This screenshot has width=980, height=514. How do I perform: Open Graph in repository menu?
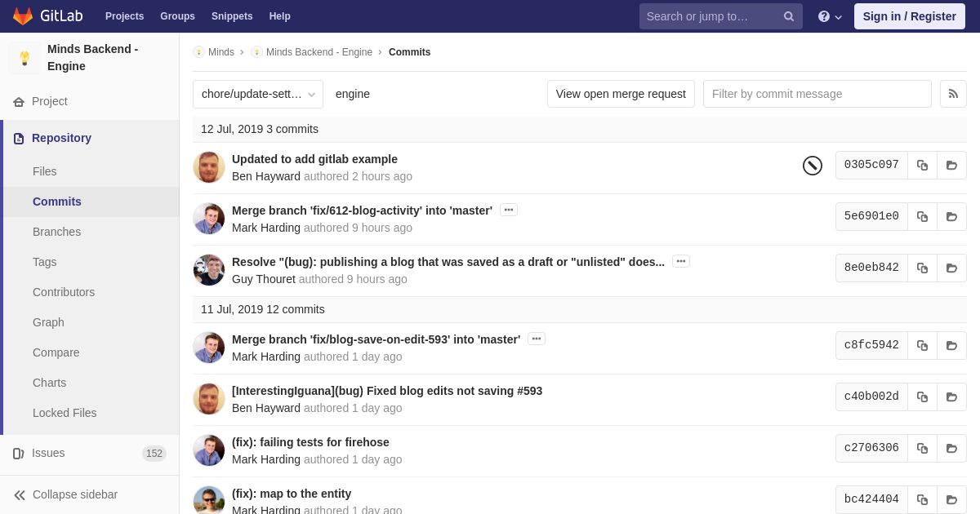coord(48,322)
